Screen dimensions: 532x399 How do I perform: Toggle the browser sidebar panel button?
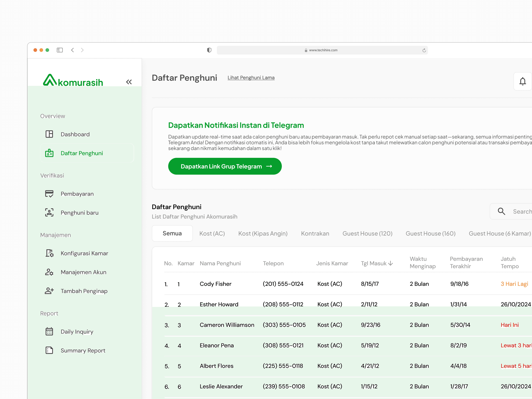point(60,50)
